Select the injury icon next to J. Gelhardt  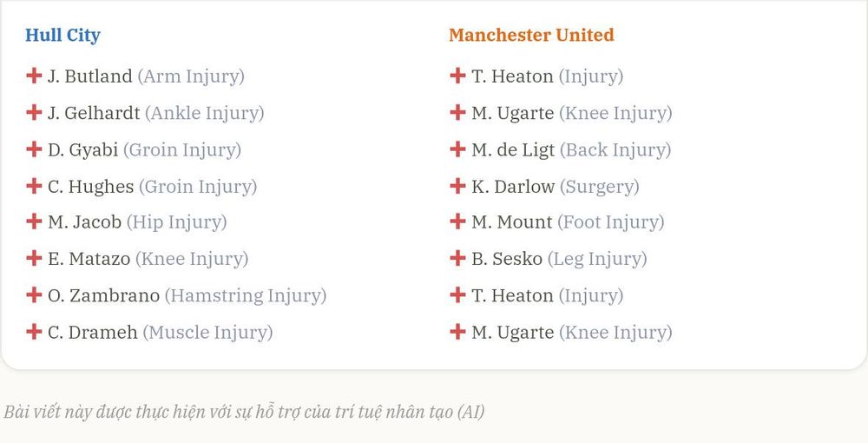click(34, 112)
